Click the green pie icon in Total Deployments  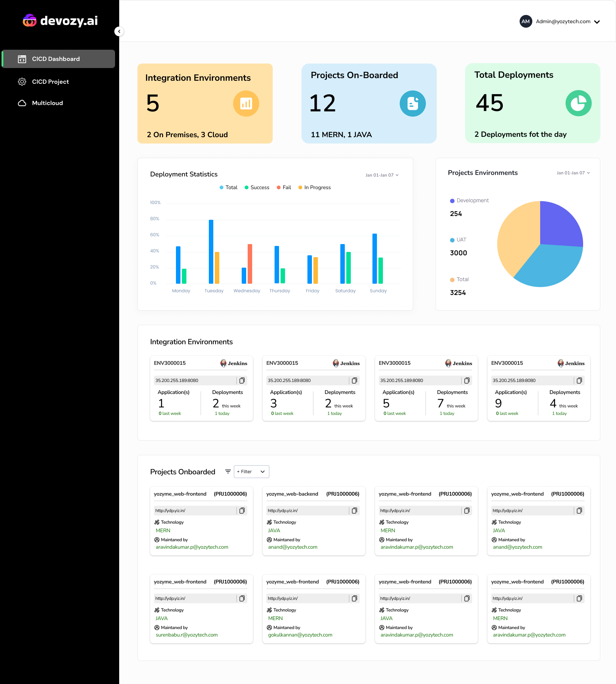(x=578, y=103)
